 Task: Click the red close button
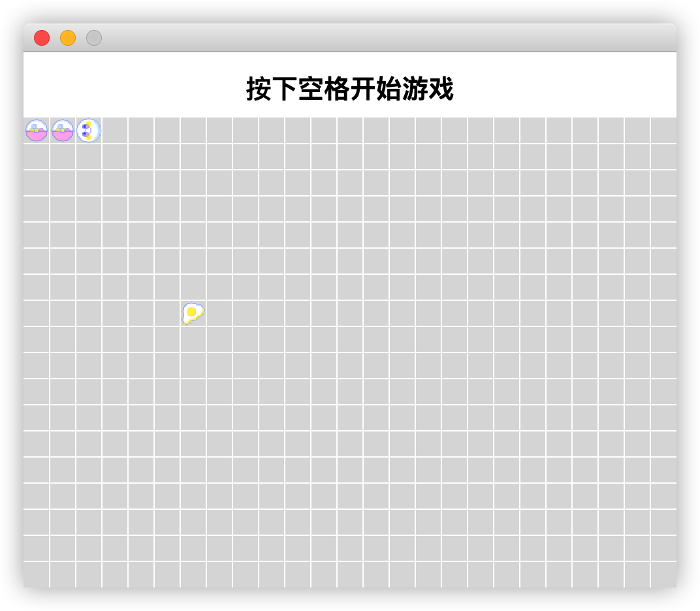click(41, 38)
